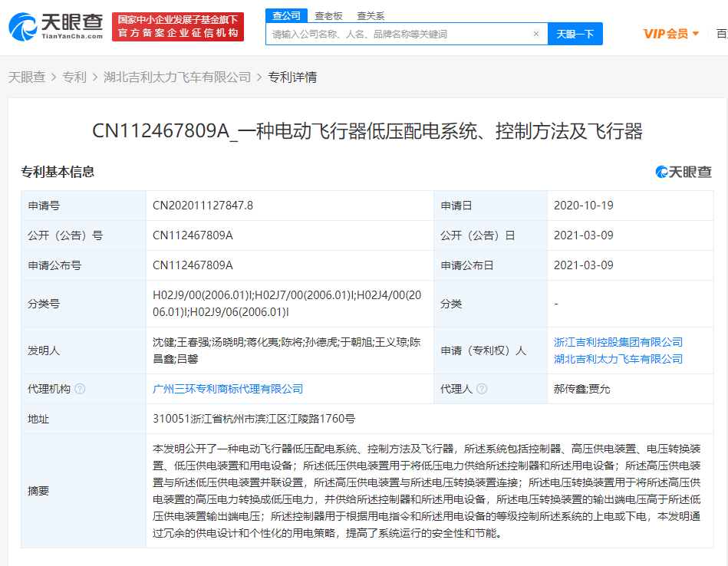
Task: Click the help icon next to 代理人
Action: click(483, 389)
